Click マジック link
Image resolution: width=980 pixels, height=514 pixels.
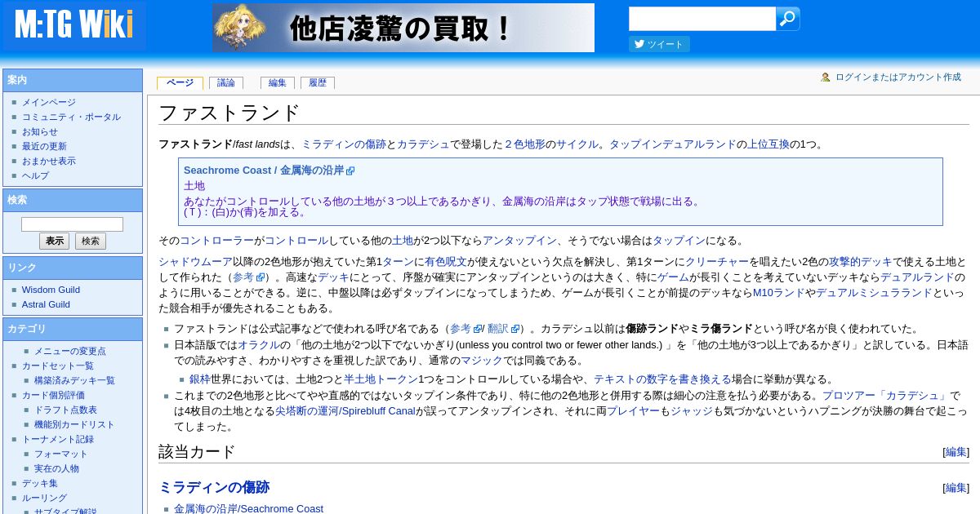pos(482,361)
